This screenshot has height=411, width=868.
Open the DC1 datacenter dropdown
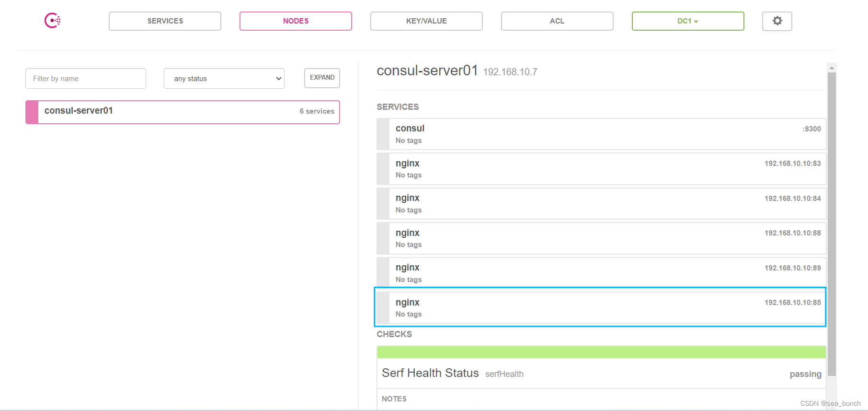(x=688, y=21)
